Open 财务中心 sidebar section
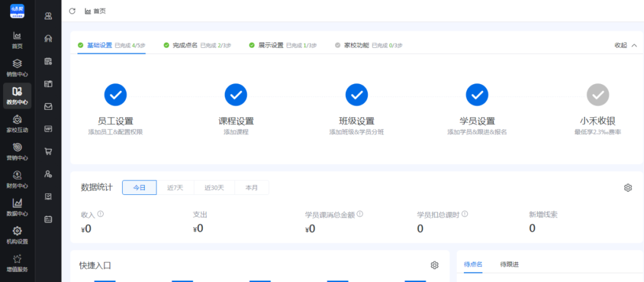 click(x=17, y=179)
